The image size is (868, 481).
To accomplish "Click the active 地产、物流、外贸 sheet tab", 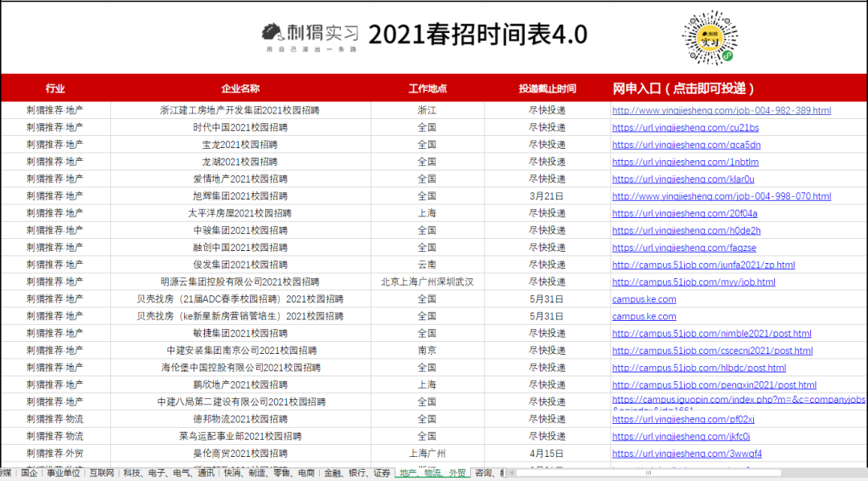I will pyautogui.click(x=432, y=473).
